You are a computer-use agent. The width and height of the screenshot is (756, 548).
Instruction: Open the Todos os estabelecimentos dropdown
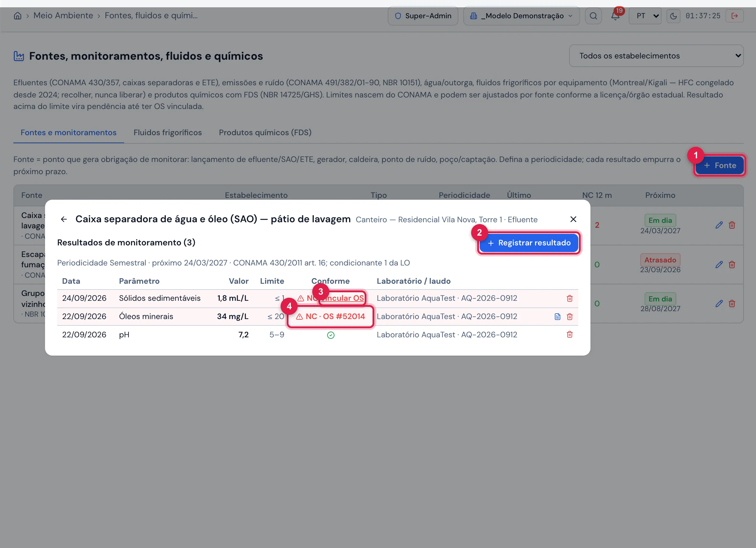coord(656,56)
